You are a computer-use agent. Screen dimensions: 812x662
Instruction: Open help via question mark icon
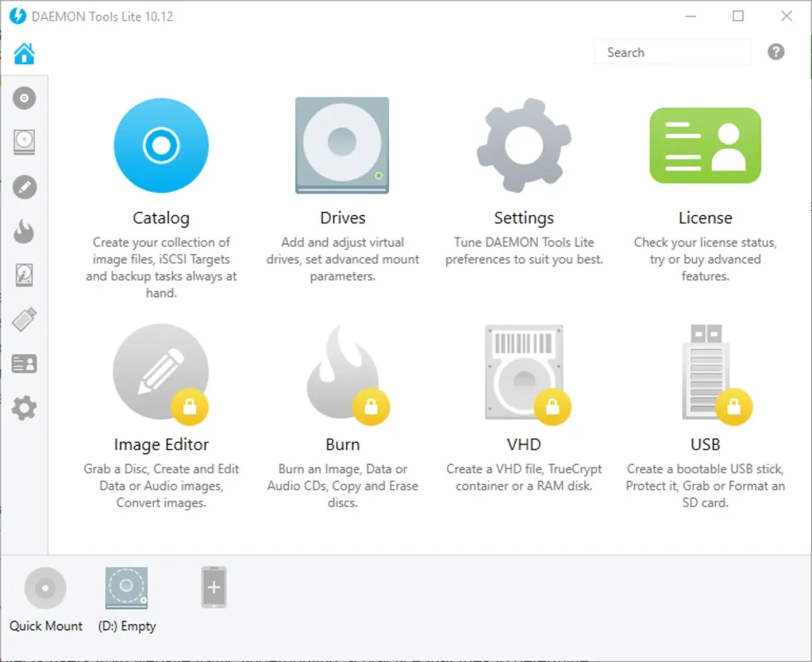[x=776, y=52]
